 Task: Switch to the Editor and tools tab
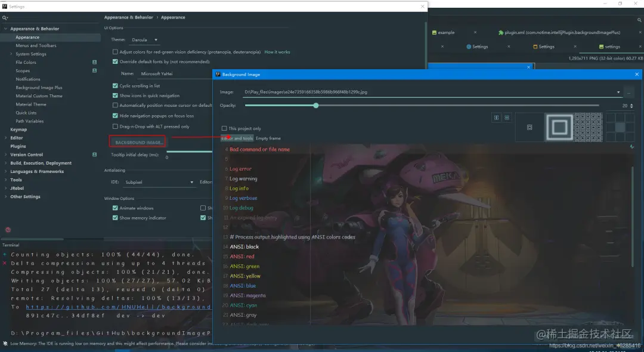[237, 138]
